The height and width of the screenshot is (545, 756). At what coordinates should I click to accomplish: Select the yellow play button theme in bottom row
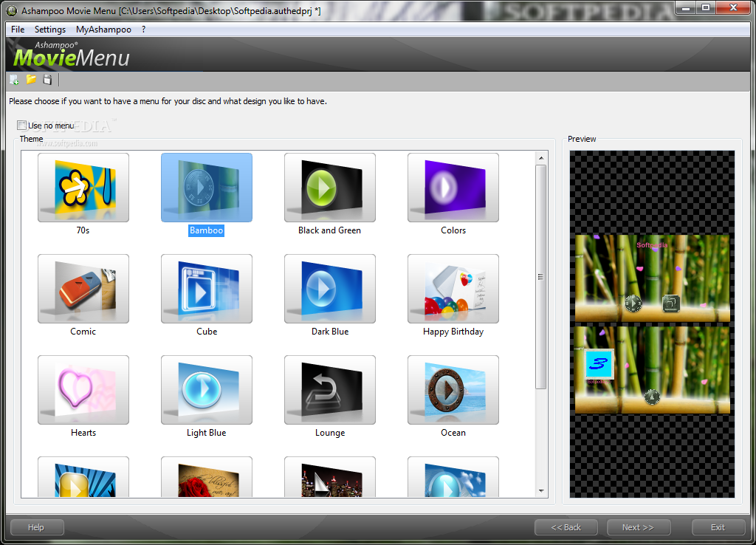point(83,477)
